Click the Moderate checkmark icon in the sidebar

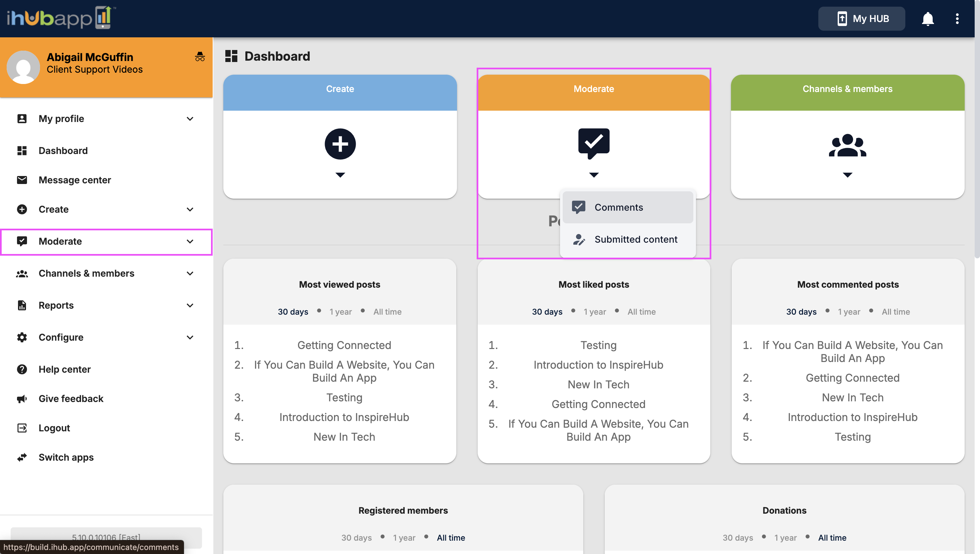click(x=22, y=241)
